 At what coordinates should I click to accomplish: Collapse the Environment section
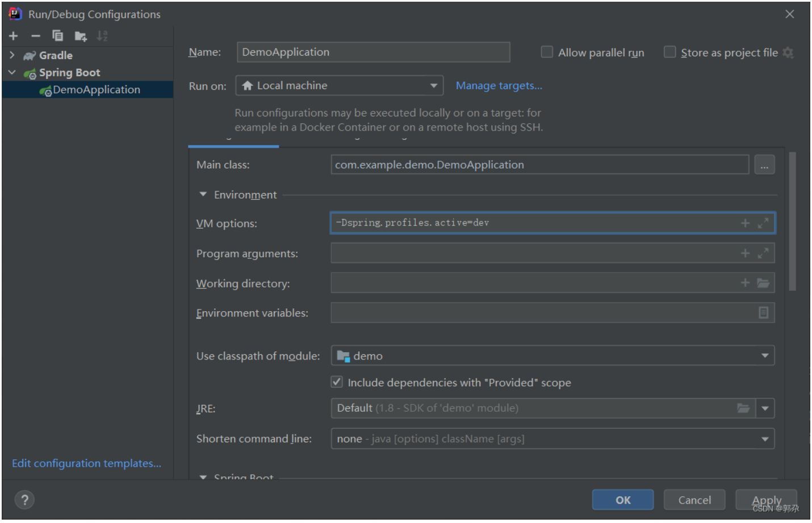pos(203,195)
